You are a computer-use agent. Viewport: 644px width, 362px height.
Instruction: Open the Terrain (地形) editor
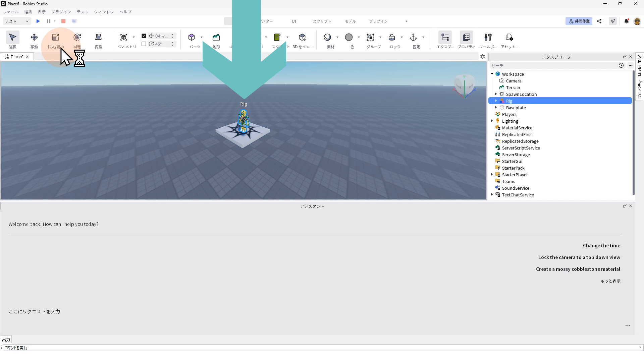[x=216, y=38]
